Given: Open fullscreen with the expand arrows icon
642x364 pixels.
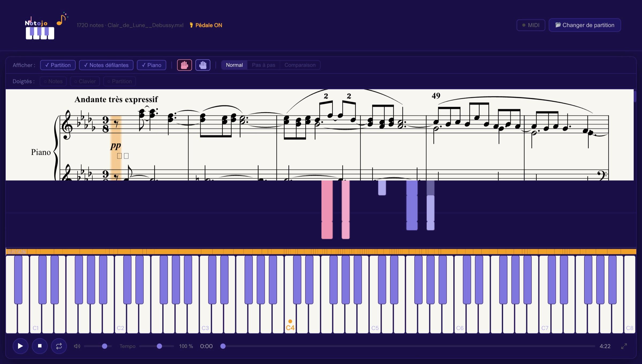Looking at the screenshot, I should coord(624,346).
